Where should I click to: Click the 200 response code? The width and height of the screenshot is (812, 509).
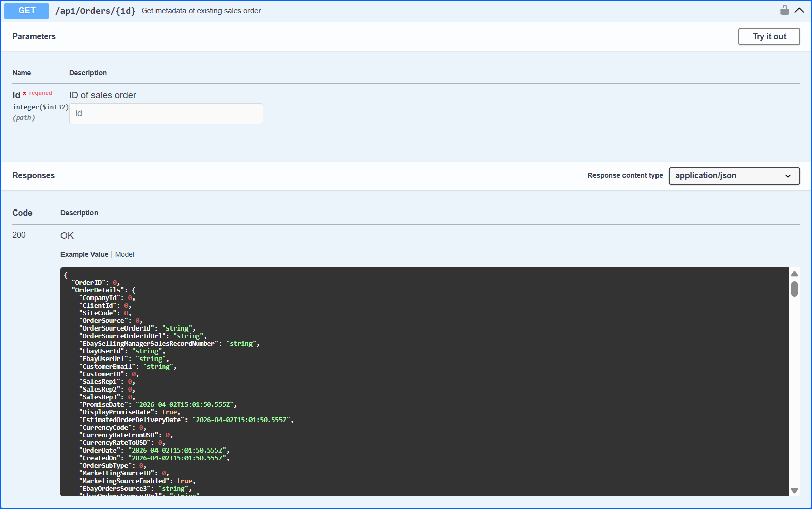coord(19,235)
